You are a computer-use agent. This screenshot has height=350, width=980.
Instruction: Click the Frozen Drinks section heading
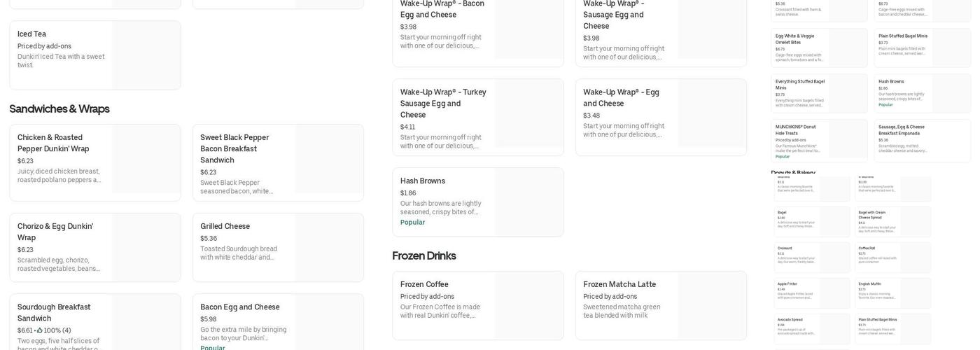pyautogui.click(x=423, y=255)
